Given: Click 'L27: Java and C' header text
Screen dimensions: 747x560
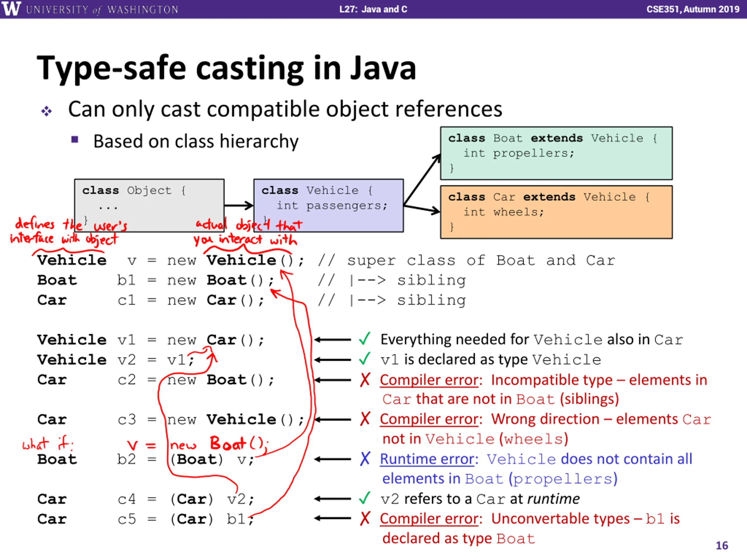Looking at the screenshot, I should point(373,9).
